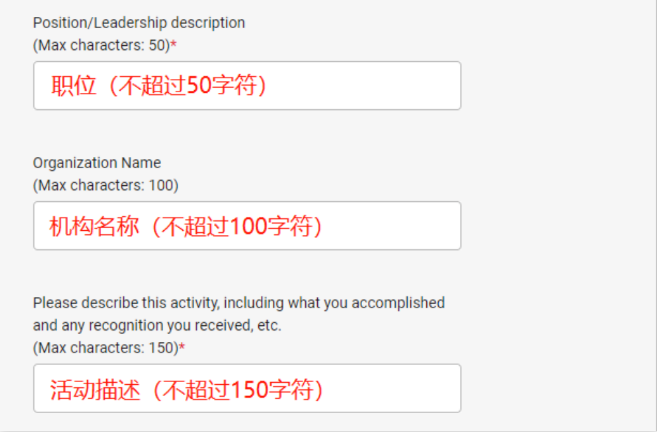Click the red asterisk after 'Max characters: 50'

173,44
